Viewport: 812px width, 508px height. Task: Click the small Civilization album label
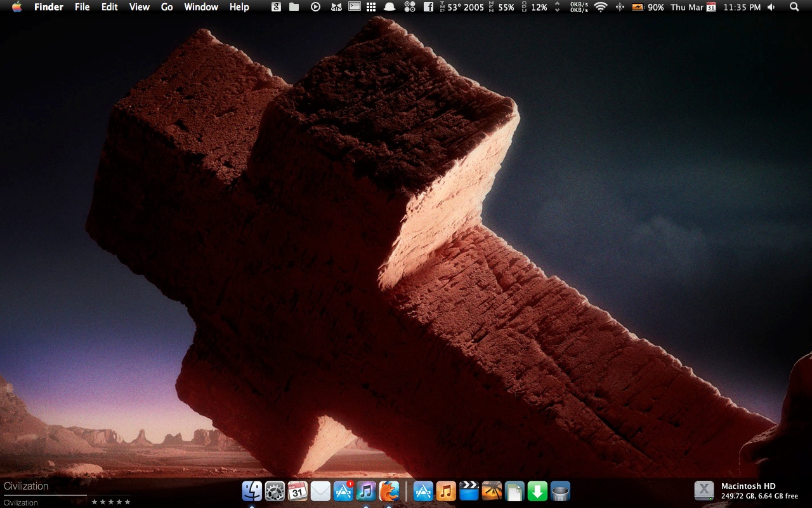[21, 502]
